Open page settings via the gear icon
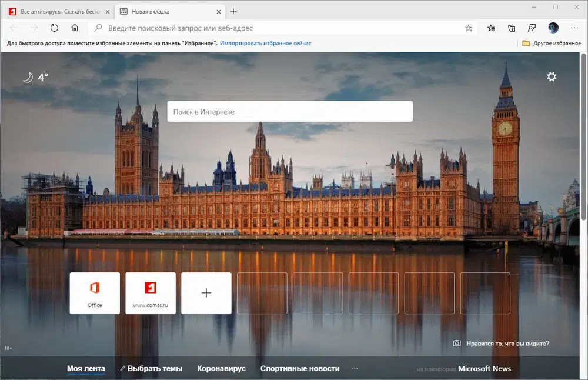588x380 pixels. click(552, 76)
